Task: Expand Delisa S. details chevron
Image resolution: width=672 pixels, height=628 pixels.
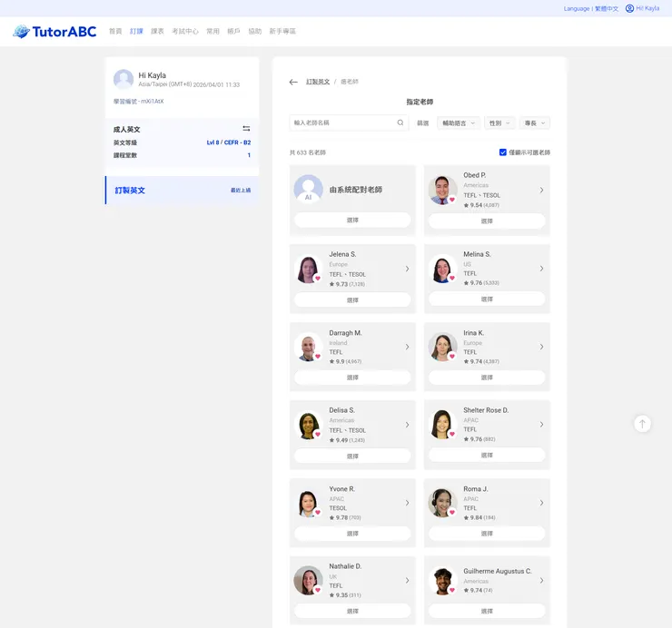Action: pyautogui.click(x=407, y=425)
